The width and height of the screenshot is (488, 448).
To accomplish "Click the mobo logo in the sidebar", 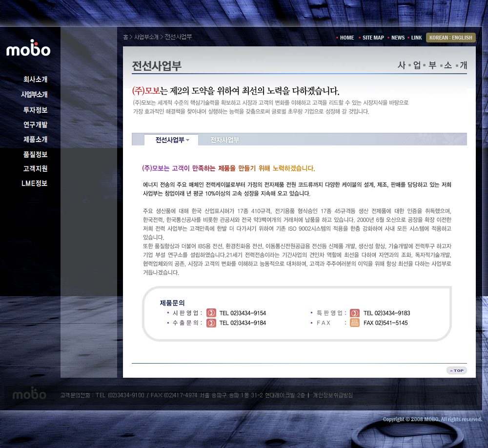I will 28,49.
